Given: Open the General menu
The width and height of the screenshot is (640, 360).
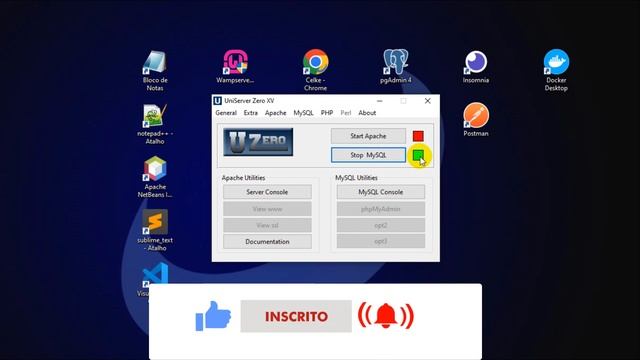Looking at the screenshot, I should tap(226, 113).
